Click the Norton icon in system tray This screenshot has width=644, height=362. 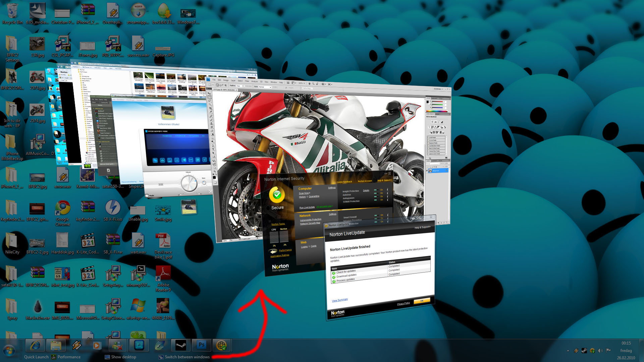pos(592,351)
